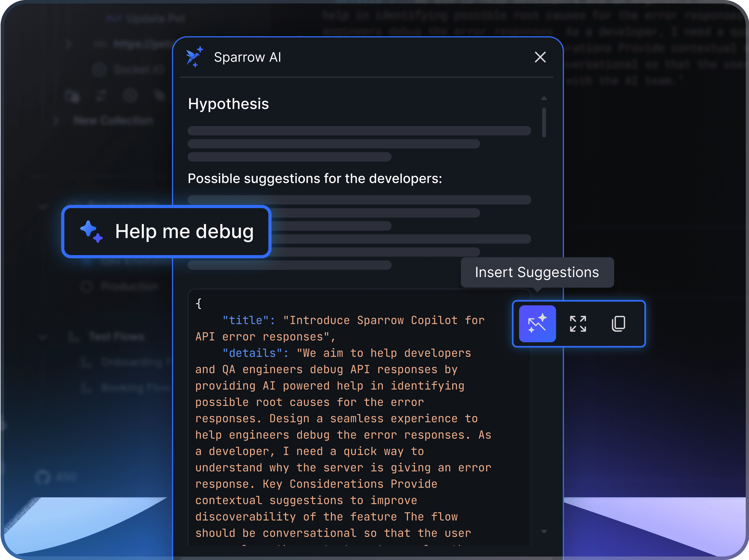Click the scrollbar down arrow in panel
The image size is (749, 560).
coord(544,532)
